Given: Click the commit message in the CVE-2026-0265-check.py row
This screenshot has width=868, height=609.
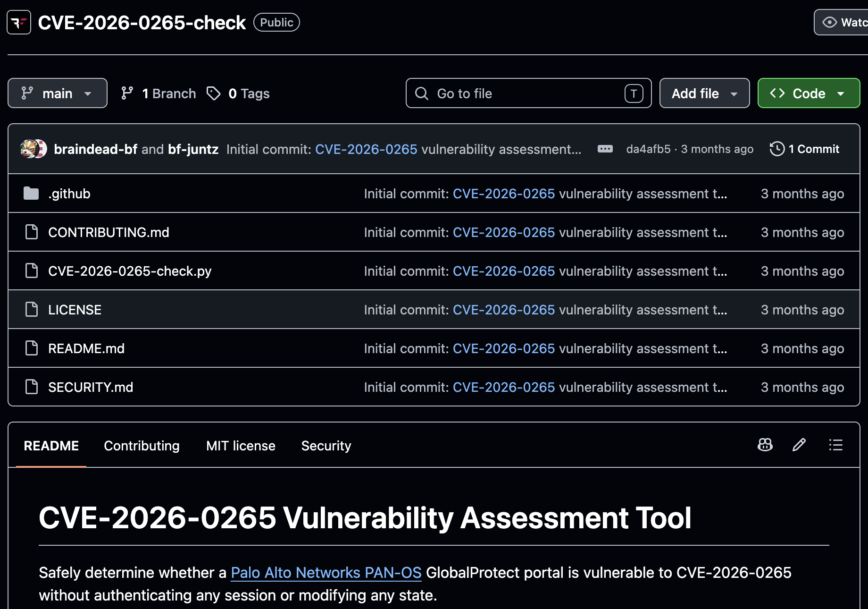Looking at the screenshot, I should [545, 271].
